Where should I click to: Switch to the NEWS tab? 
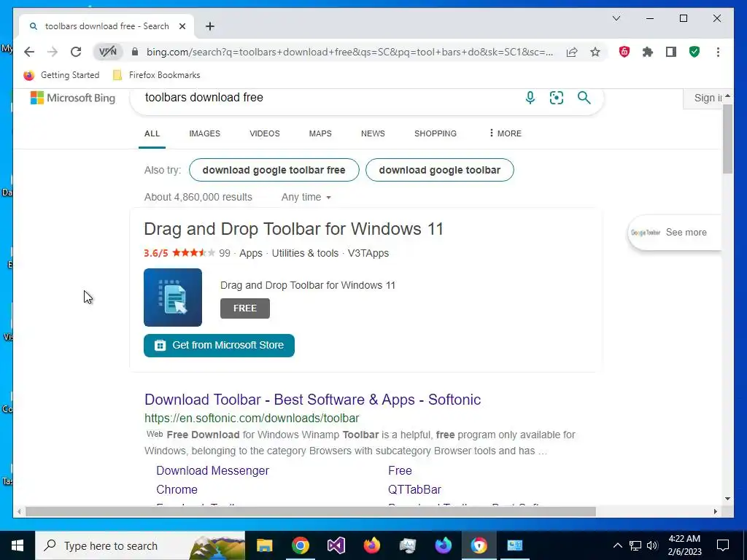[373, 133]
